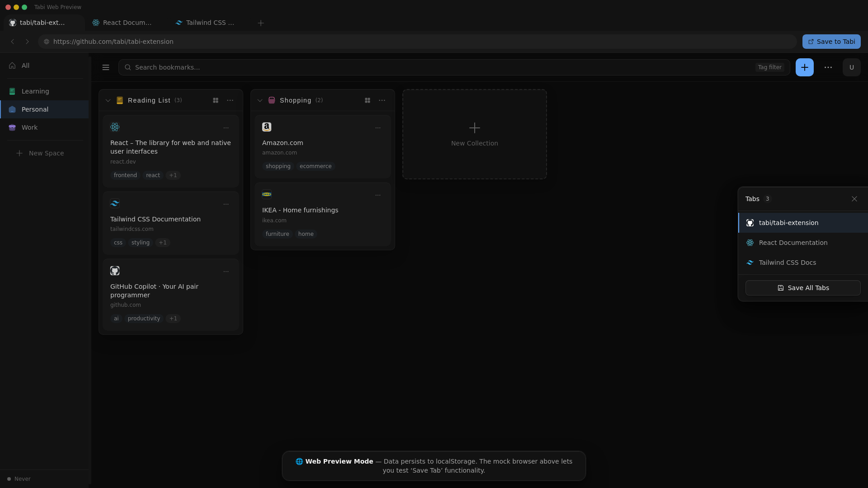Switch Shopping collection grid view
Image resolution: width=868 pixels, height=488 pixels.
pos(368,100)
